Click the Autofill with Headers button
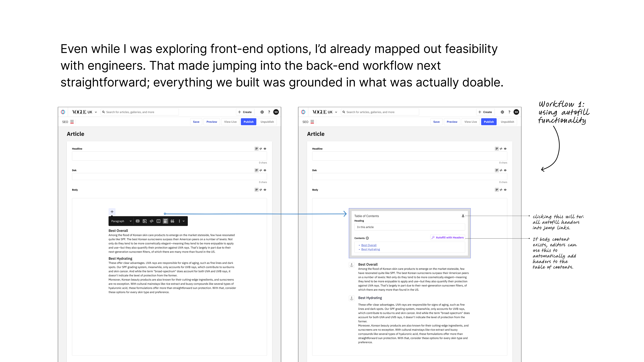 coord(448,238)
